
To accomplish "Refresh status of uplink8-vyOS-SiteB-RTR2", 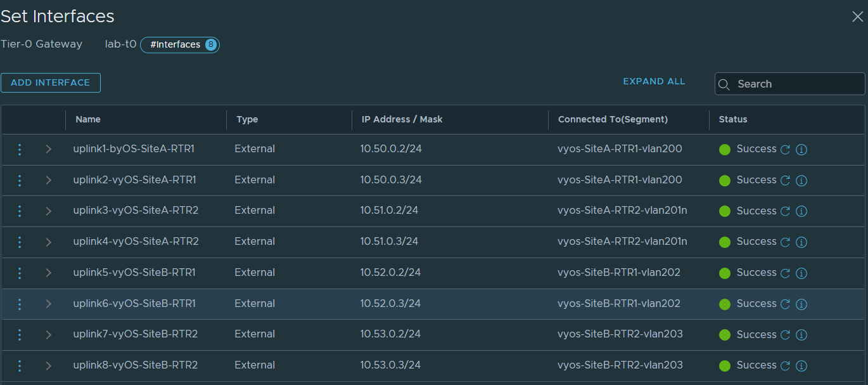I will coord(785,366).
